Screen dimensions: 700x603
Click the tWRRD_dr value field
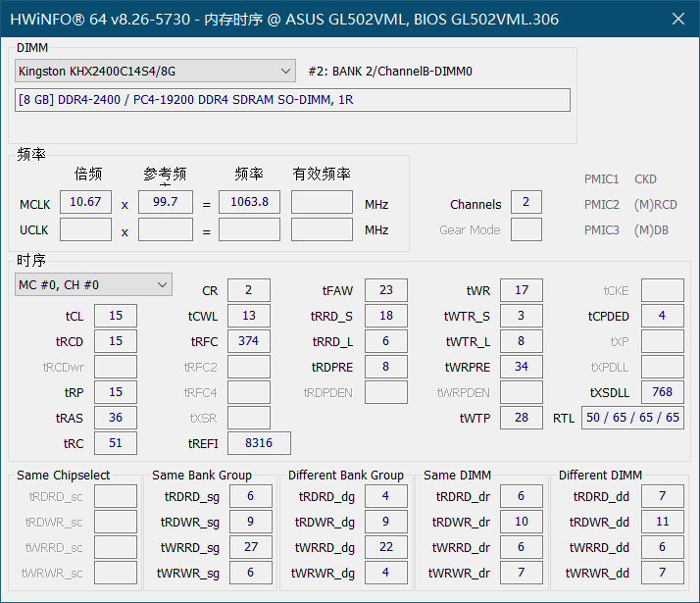(522, 547)
